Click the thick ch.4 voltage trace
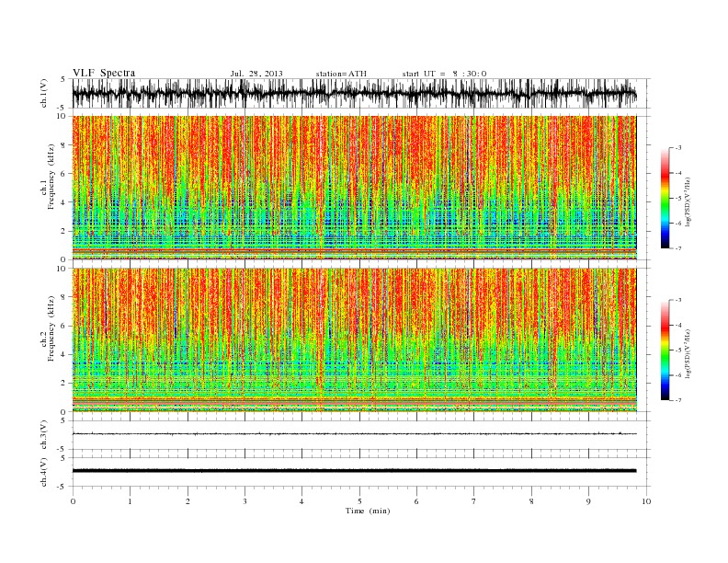 [354, 471]
